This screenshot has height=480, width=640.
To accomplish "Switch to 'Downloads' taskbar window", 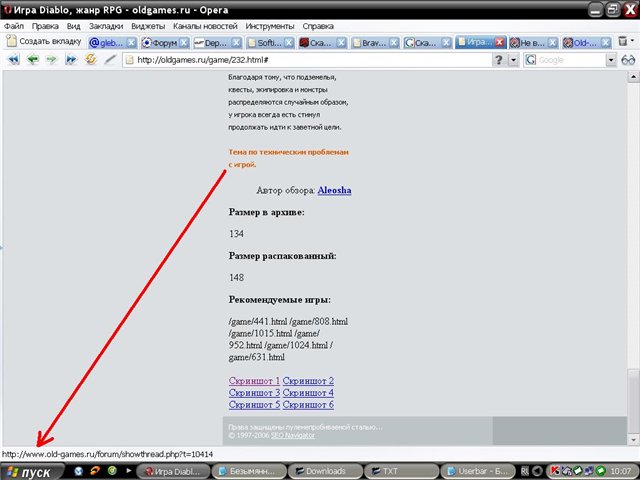I will 324,471.
